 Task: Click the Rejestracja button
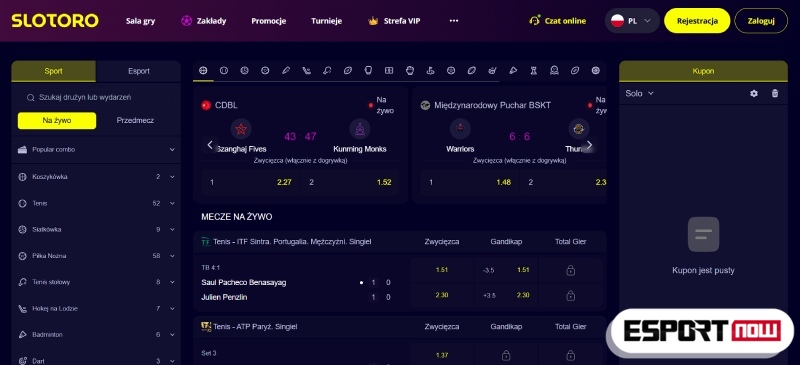click(697, 21)
